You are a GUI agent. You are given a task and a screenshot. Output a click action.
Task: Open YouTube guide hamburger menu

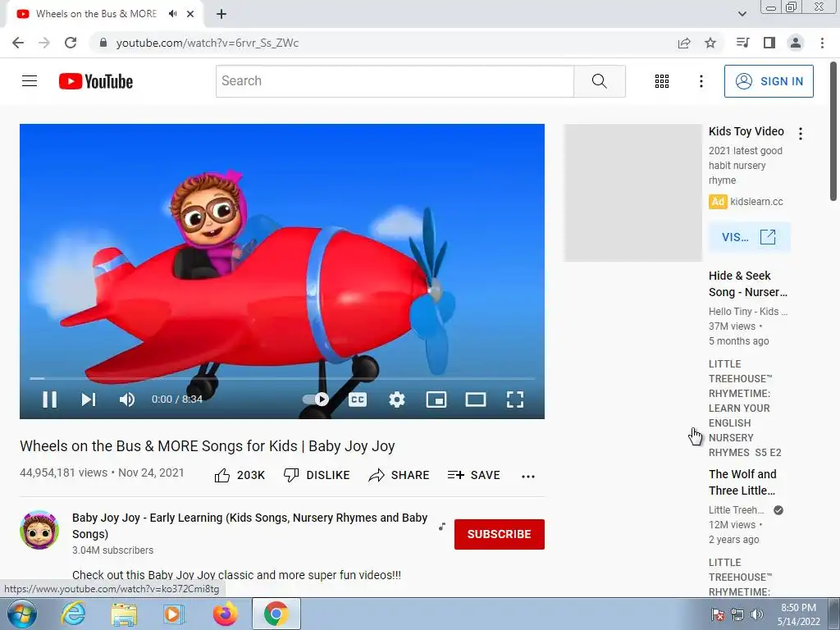pos(30,81)
